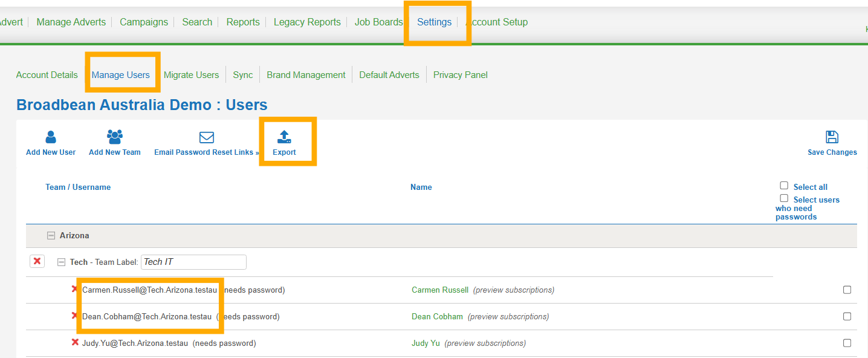Tick Select users who need passwords checkbox
This screenshot has height=358, width=868.
point(784,198)
